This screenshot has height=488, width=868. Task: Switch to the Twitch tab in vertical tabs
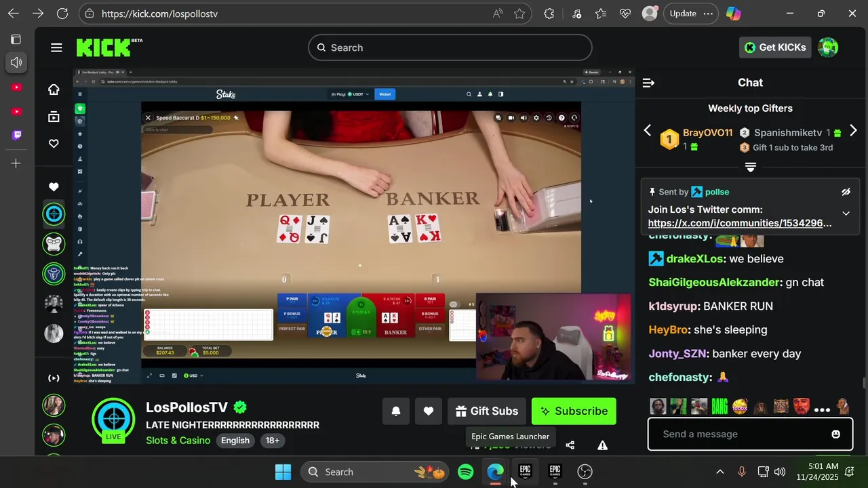click(16, 135)
